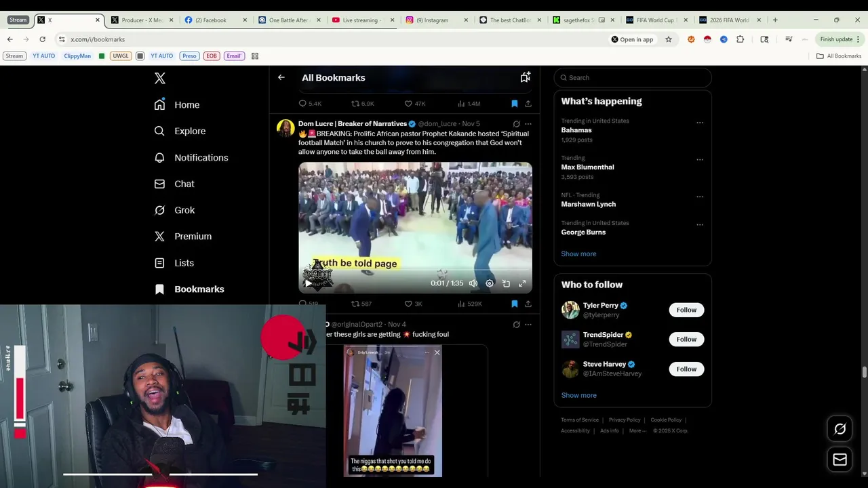
Task: Click Grok icon on Dom Lucre post
Action: 516,124
